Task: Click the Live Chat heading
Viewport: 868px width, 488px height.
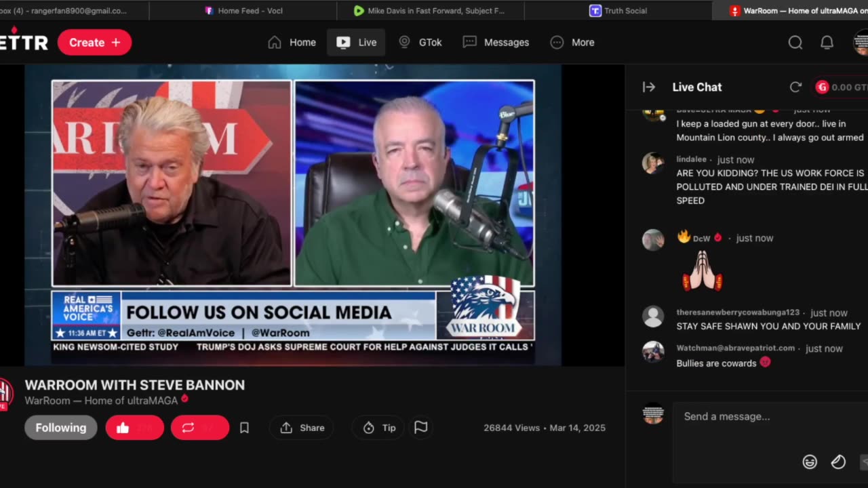Action: coord(697,87)
